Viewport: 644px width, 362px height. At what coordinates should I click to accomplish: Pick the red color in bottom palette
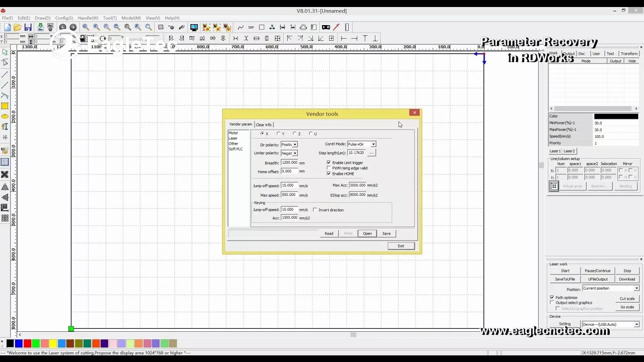27,343
